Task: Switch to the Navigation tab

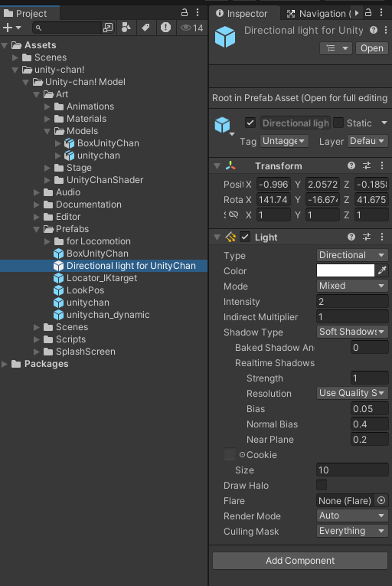Action: [318, 14]
